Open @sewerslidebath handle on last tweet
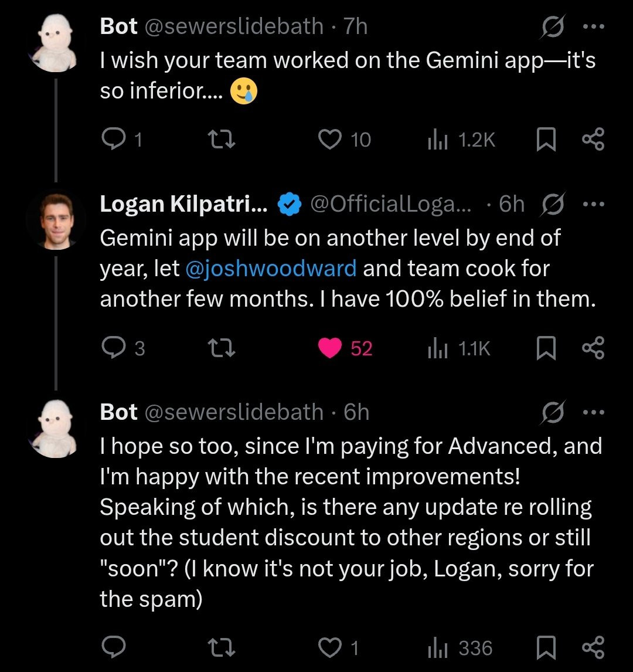Viewport: 633px width, 672px height. tap(233, 412)
